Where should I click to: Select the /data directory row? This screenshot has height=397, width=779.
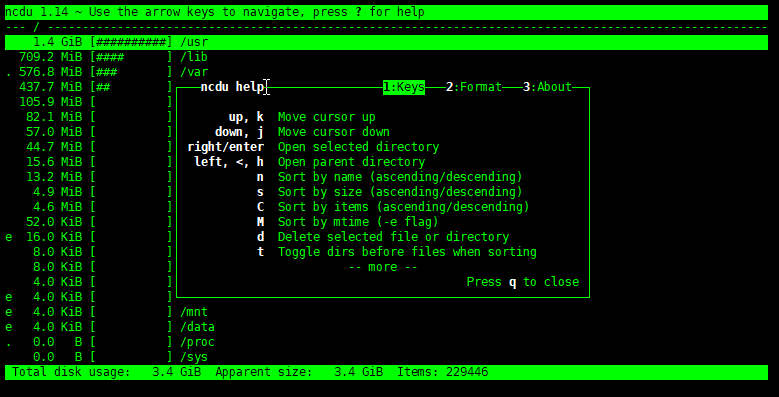(x=386, y=327)
